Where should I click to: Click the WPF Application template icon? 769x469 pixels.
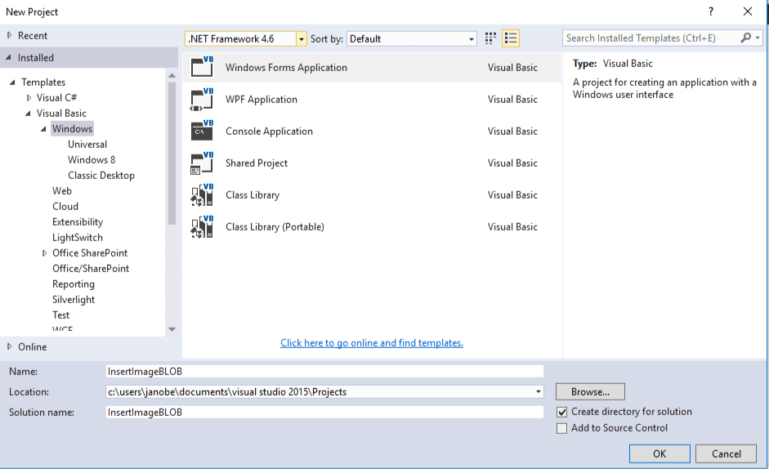click(202, 99)
